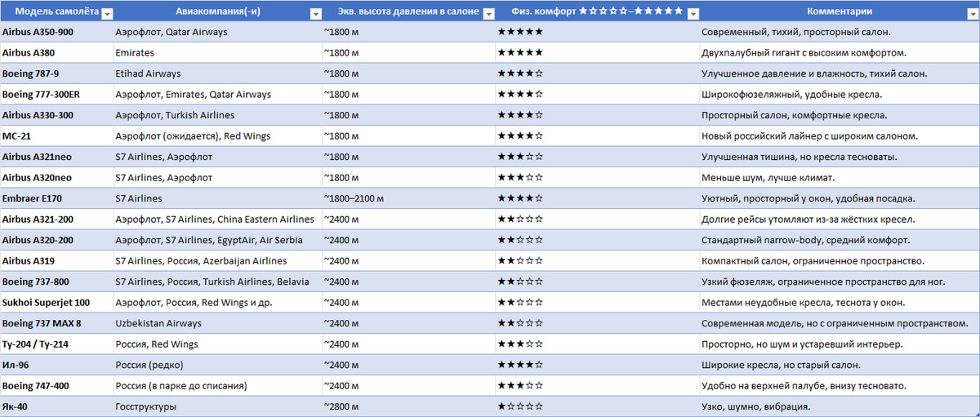Screen dimensions: 980x417
Task: Open the Экв. высота давления filter dropdown
Action: coord(488,14)
